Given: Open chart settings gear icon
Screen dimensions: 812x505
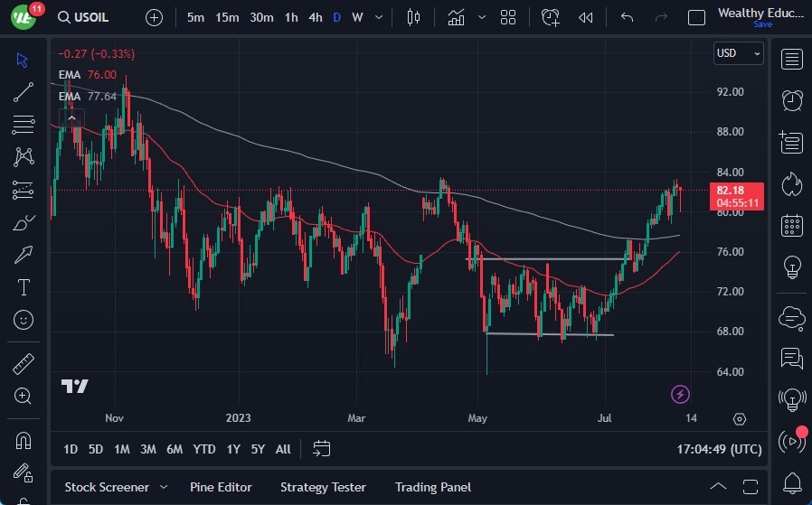Looking at the screenshot, I should (740, 419).
